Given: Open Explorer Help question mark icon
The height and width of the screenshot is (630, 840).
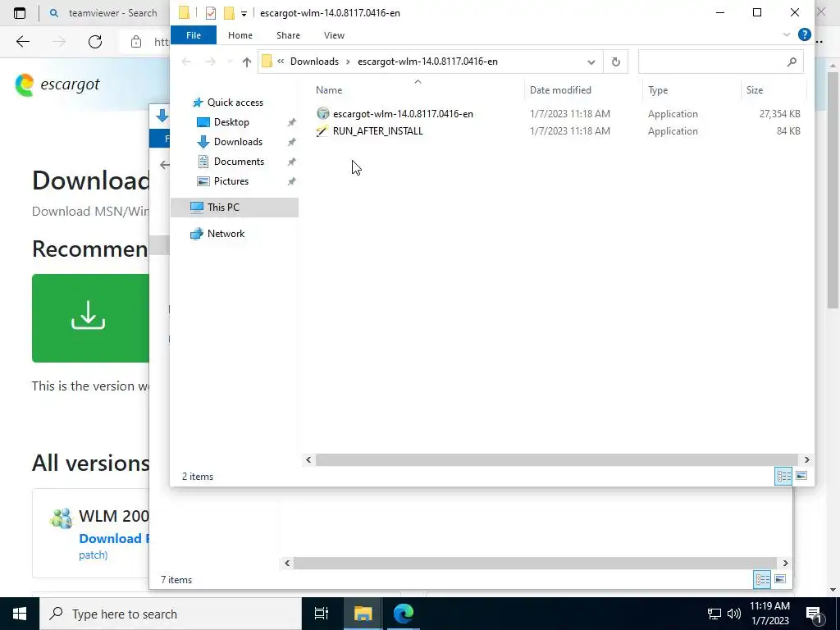Looking at the screenshot, I should (x=804, y=34).
